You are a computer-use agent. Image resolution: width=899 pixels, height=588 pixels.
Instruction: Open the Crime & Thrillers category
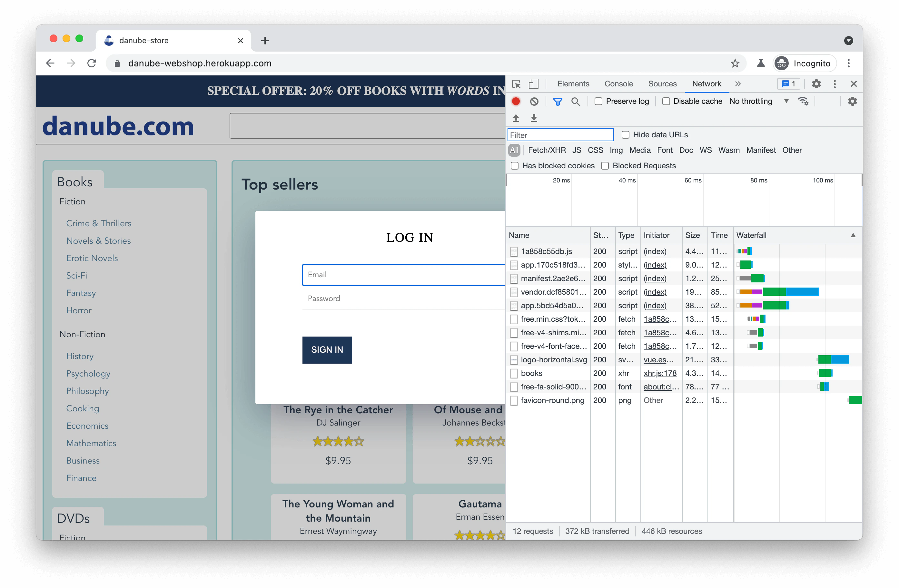point(99,223)
